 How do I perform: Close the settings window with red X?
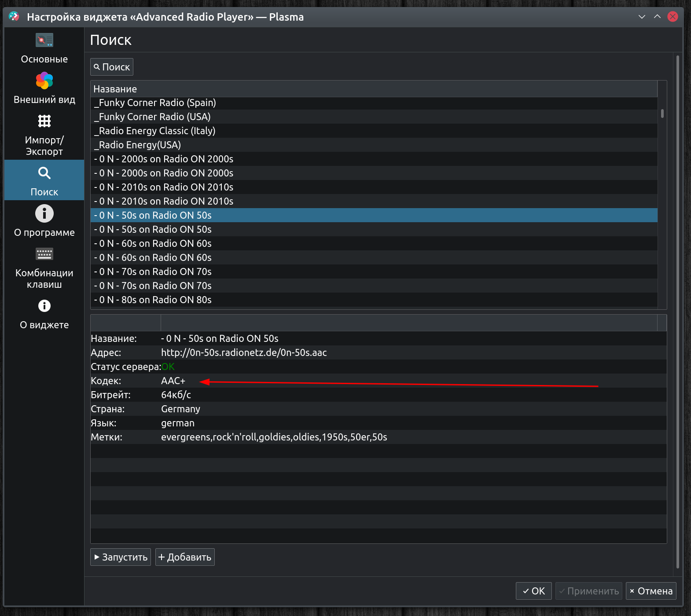click(673, 17)
